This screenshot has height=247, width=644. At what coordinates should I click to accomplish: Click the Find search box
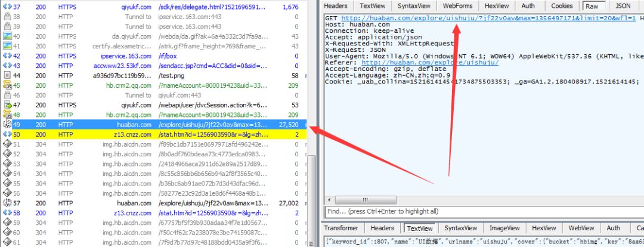click(x=484, y=212)
